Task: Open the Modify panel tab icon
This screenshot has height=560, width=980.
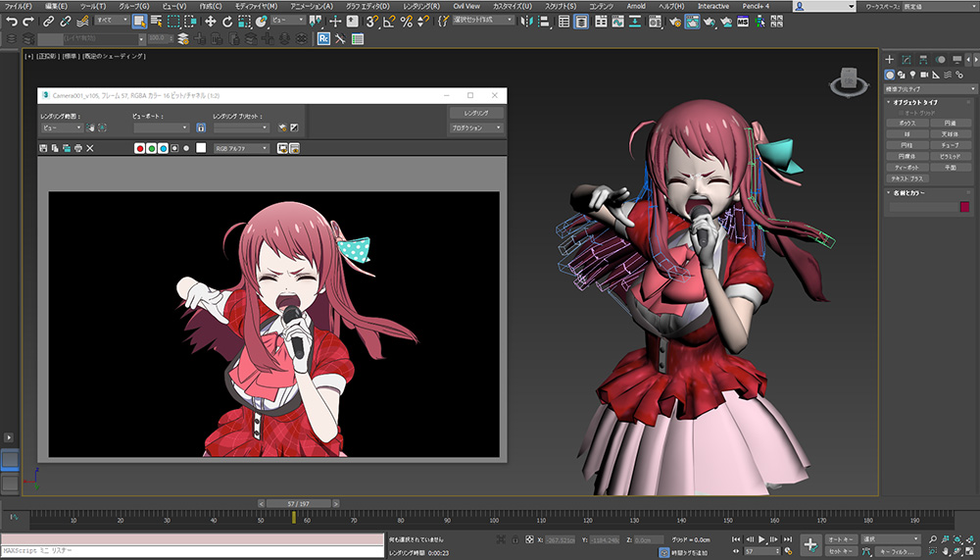Action: coord(906,59)
